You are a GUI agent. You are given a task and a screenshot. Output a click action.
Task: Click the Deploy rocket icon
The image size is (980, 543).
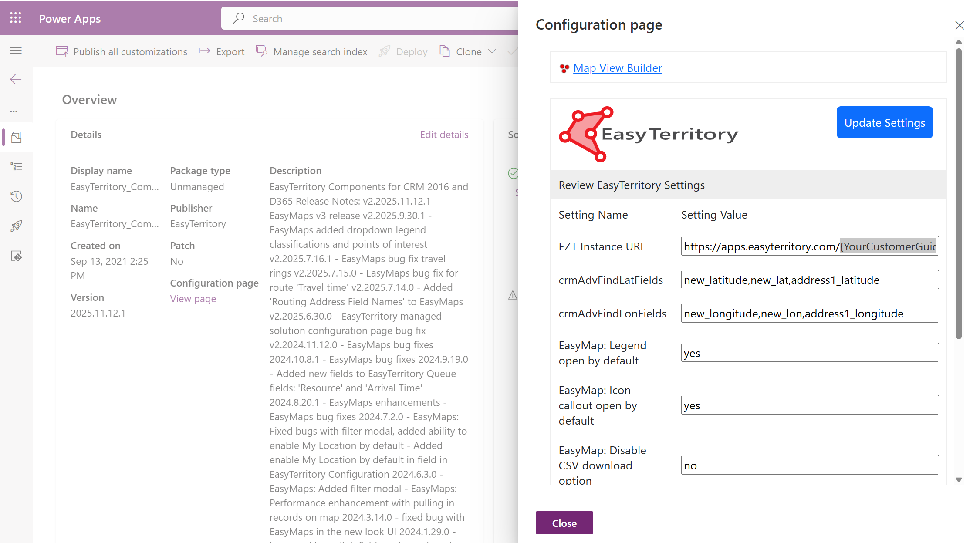385,51
